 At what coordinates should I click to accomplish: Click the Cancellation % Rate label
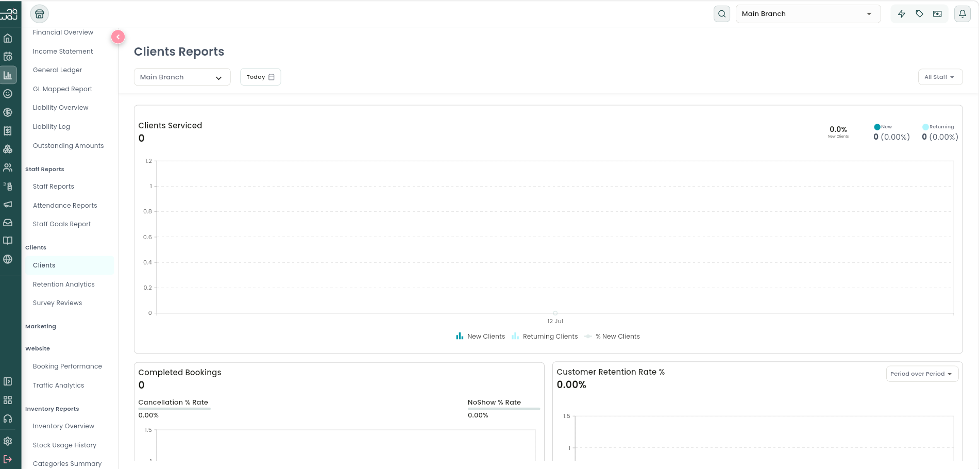(173, 403)
